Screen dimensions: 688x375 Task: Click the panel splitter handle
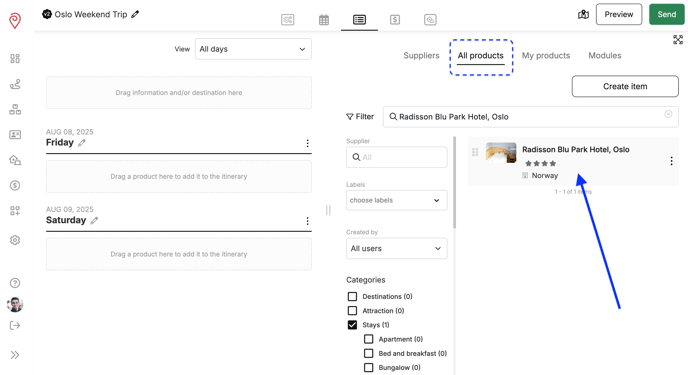pos(328,211)
